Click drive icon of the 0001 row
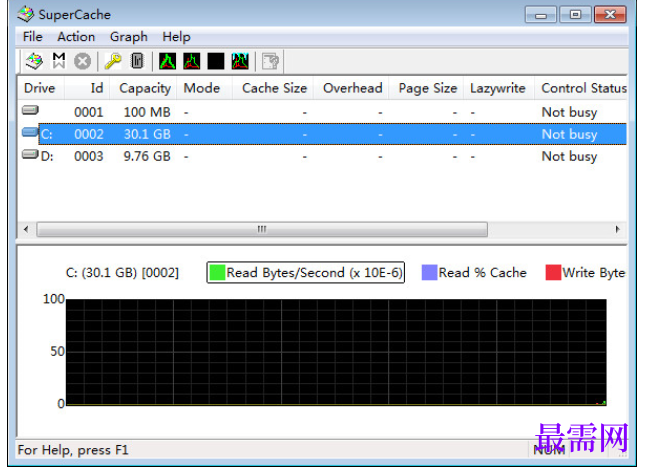Screen dimensions: 647x469 click(x=30, y=110)
